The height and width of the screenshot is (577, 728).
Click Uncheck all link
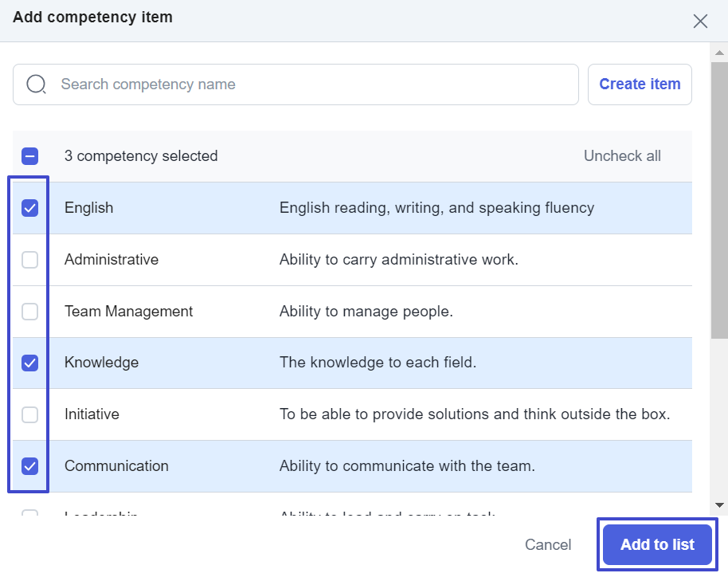click(622, 156)
